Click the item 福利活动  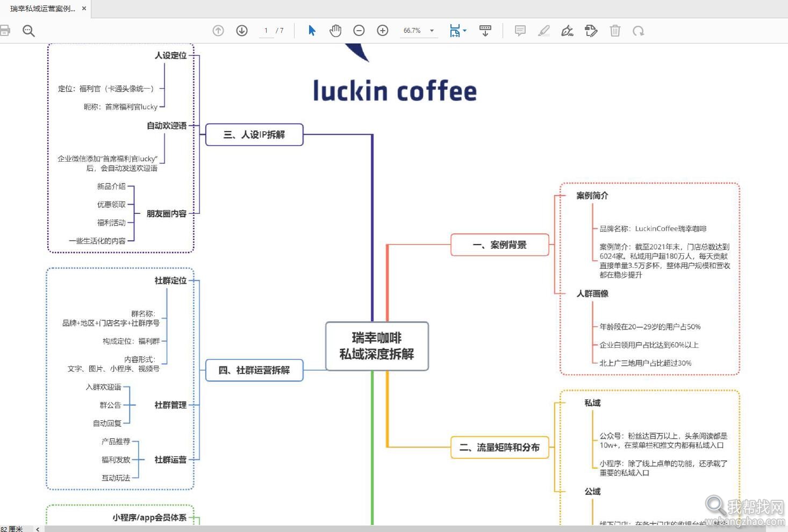(x=111, y=223)
